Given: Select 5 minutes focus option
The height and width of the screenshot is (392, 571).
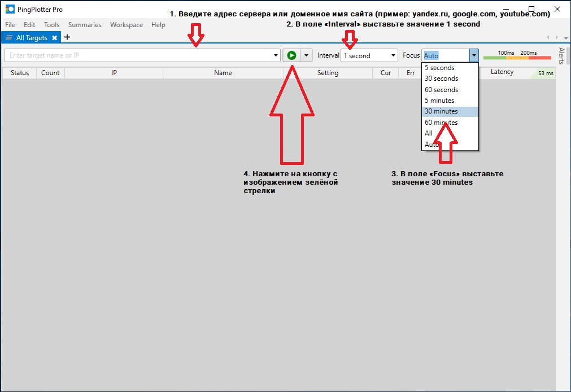Looking at the screenshot, I should click(450, 101).
